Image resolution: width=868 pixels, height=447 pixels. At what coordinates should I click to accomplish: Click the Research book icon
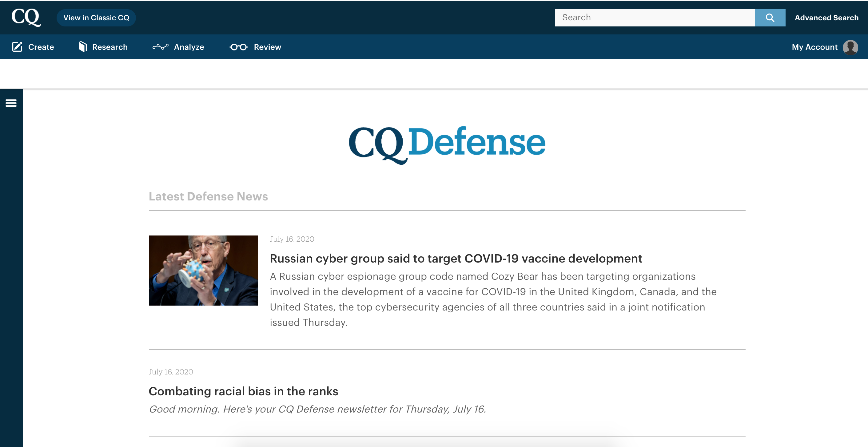[82, 47]
